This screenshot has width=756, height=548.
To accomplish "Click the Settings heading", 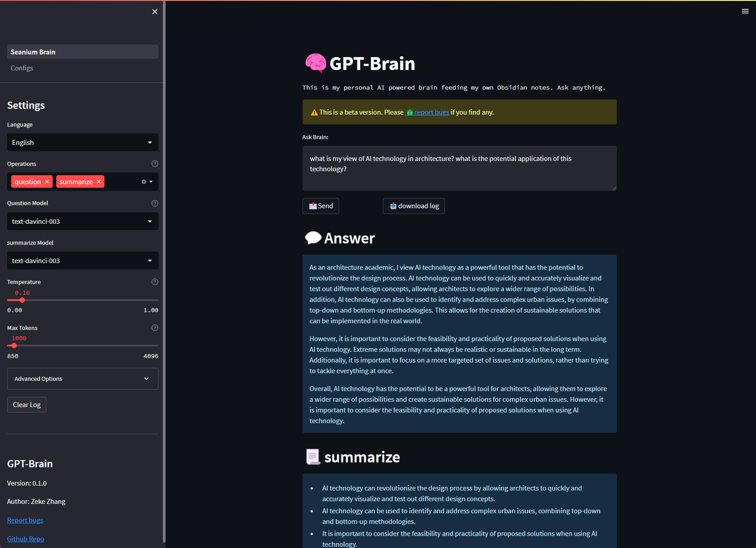I will (26, 105).
